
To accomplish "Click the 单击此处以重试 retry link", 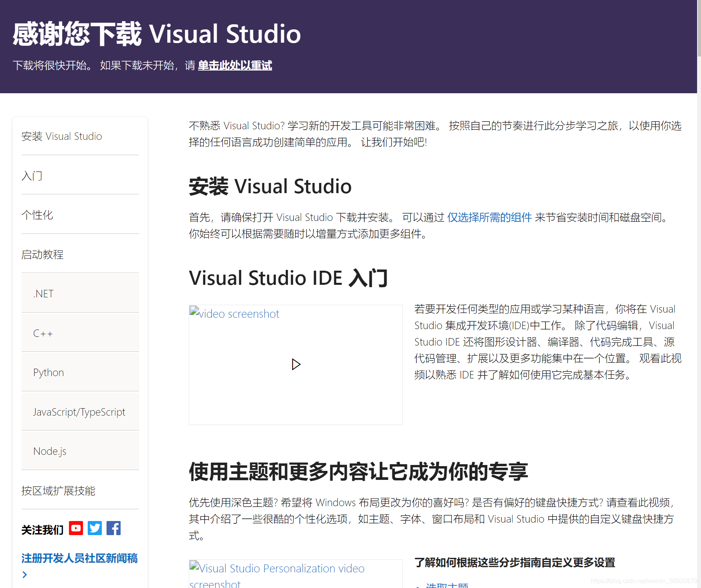I will 235,66.
